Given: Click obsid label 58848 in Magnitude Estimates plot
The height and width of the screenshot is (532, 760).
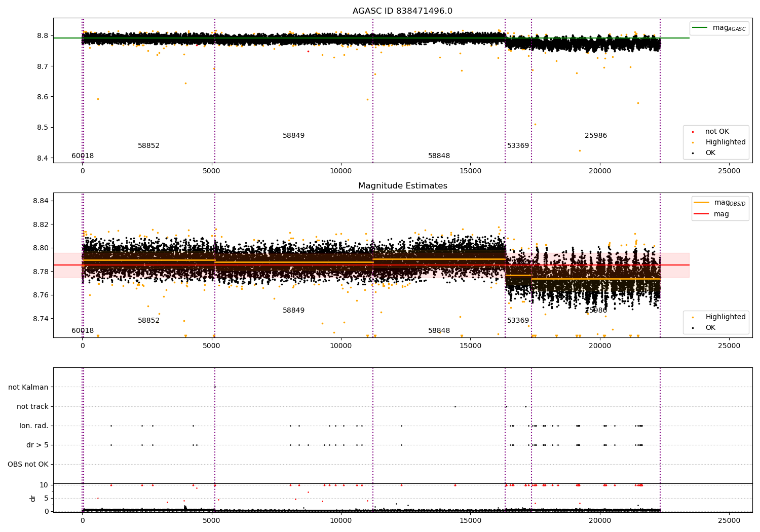Looking at the screenshot, I should pyautogui.click(x=439, y=331).
